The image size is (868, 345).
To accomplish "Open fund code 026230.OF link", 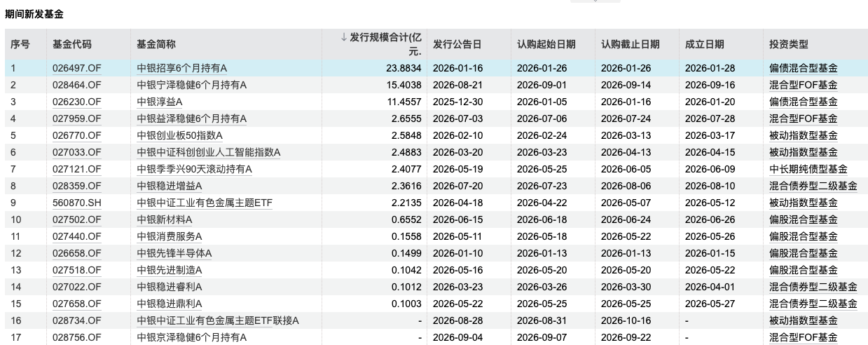I will click(76, 102).
